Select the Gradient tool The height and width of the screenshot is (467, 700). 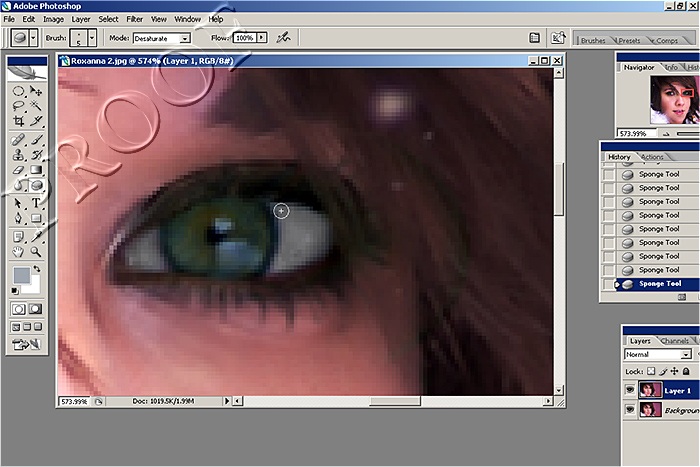36,170
